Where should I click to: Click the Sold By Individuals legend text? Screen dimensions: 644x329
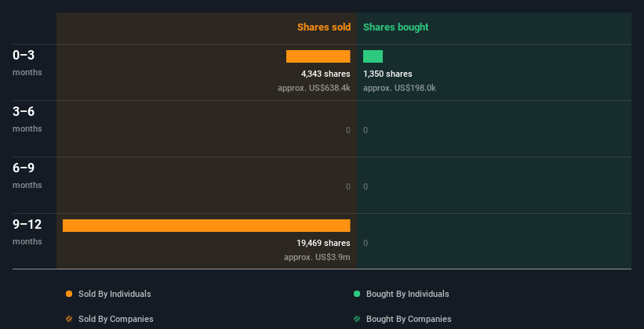pyautogui.click(x=115, y=294)
